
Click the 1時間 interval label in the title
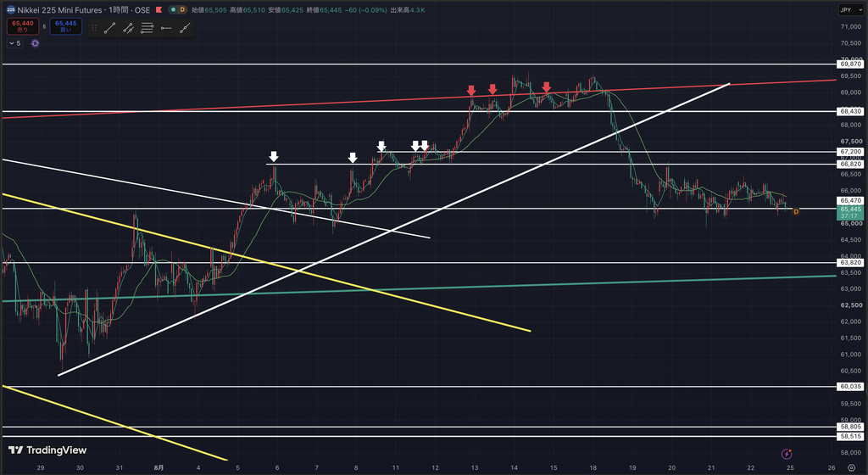[118, 10]
